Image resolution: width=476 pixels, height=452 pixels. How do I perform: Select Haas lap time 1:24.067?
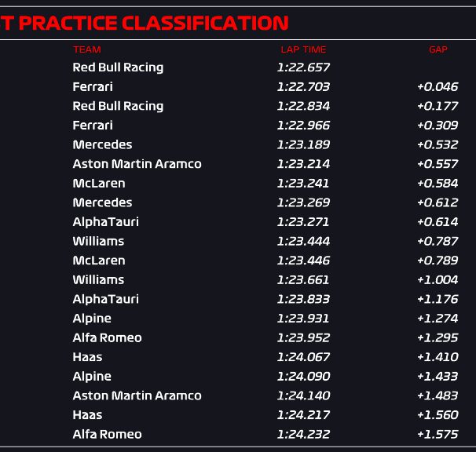click(x=303, y=357)
